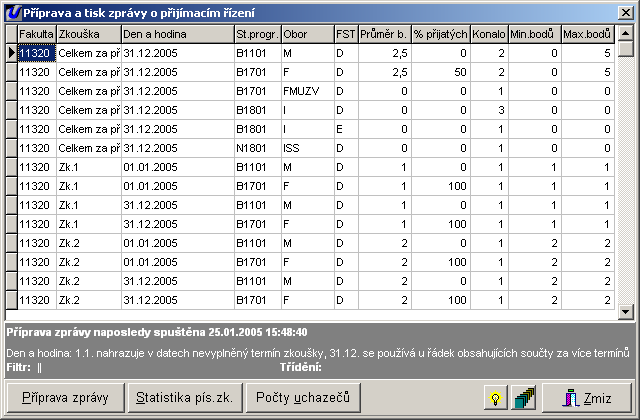640x420 pixels.
Task: Click the scroll down arrow of the table
Action: [x=625, y=311]
